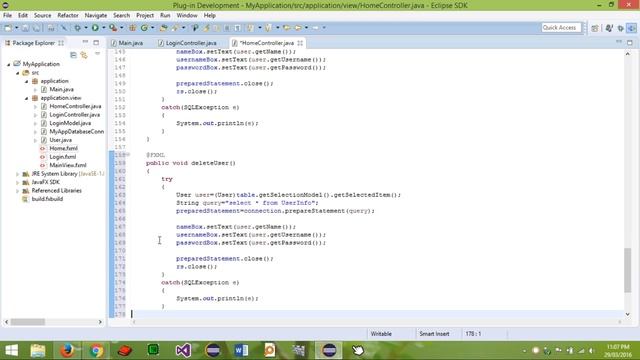Open Microsoft Word from the taskbar
The height and width of the screenshot is (360, 640).
[x=241, y=350]
